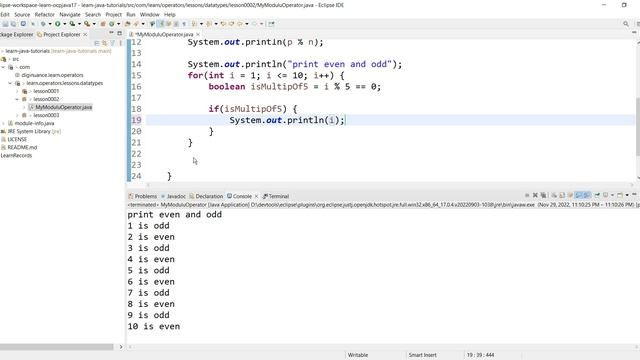Toggle Scroll Lock in console toolbar
This screenshot has height=360, width=640.
562,195
